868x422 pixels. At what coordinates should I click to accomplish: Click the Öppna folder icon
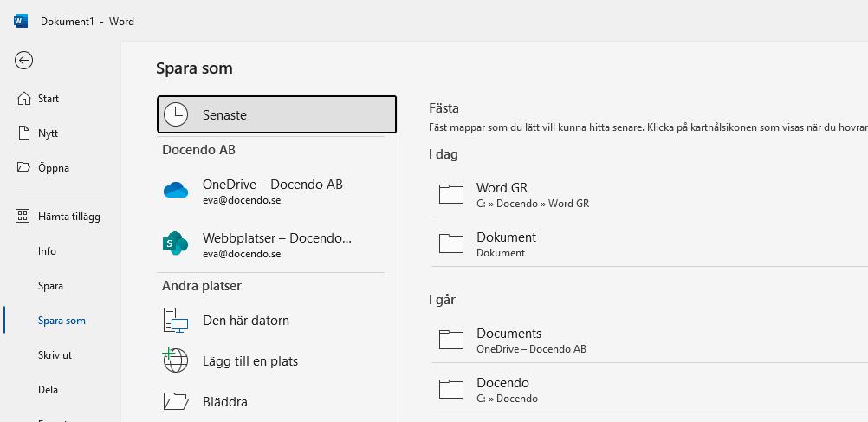23,167
